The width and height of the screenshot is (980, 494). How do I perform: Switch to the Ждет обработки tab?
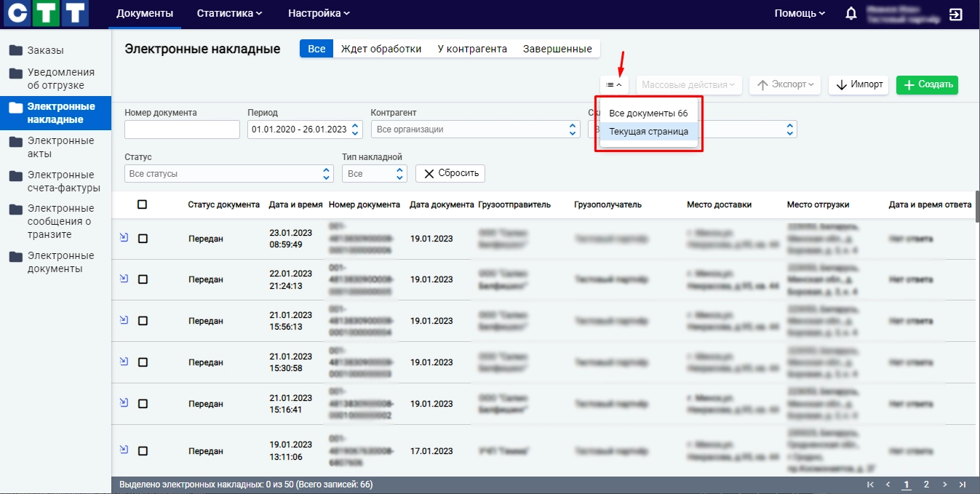coord(381,49)
